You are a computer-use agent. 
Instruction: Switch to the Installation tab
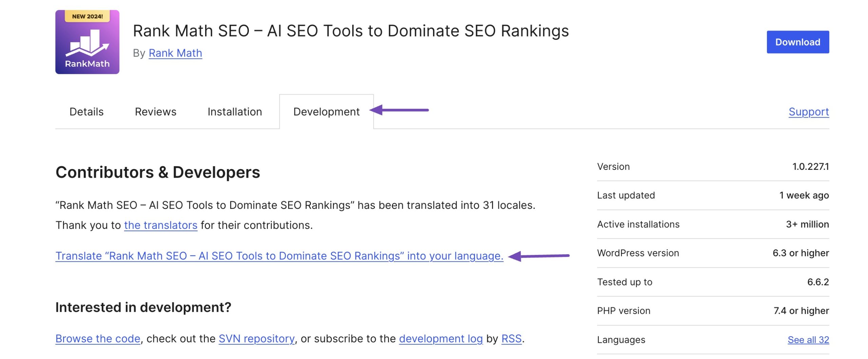click(x=235, y=112)
